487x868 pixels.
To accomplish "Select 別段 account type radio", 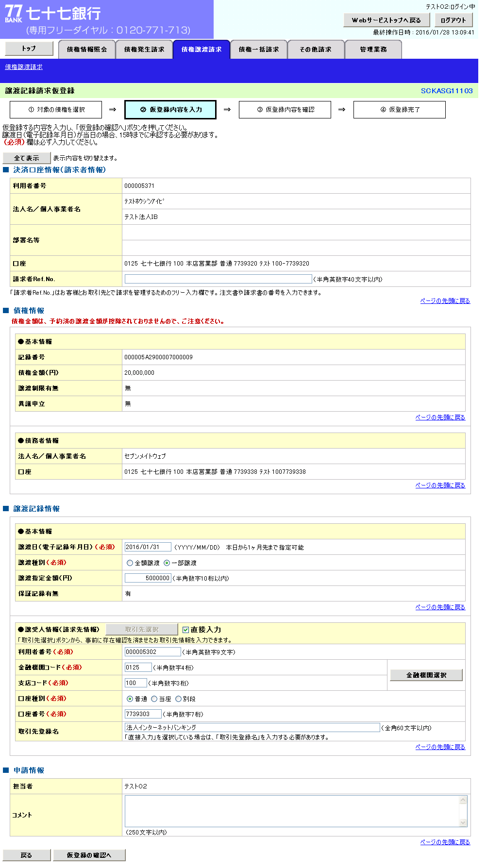I will coord(179,699).
